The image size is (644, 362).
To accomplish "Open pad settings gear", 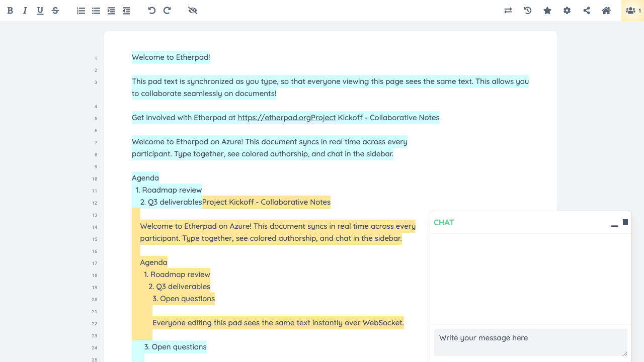I will pyautogui.click(x=567, y=11).
